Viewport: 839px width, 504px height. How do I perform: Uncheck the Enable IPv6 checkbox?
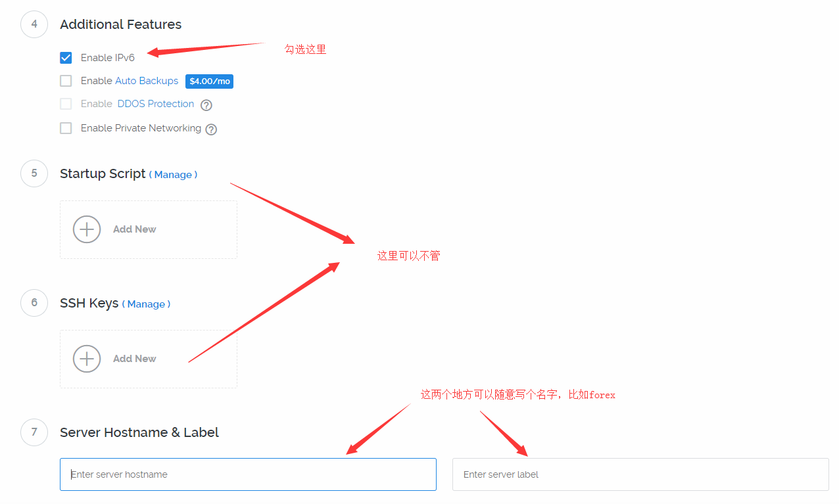(x=66, y=58)
